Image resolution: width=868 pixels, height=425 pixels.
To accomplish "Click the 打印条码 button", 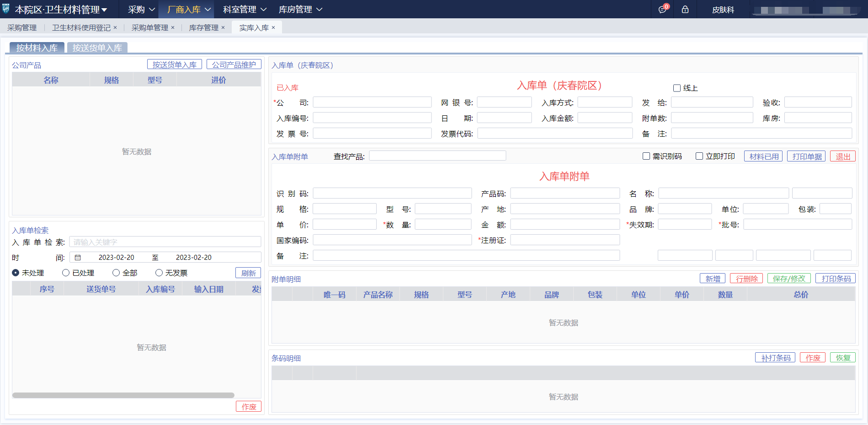I will [836, 279].
